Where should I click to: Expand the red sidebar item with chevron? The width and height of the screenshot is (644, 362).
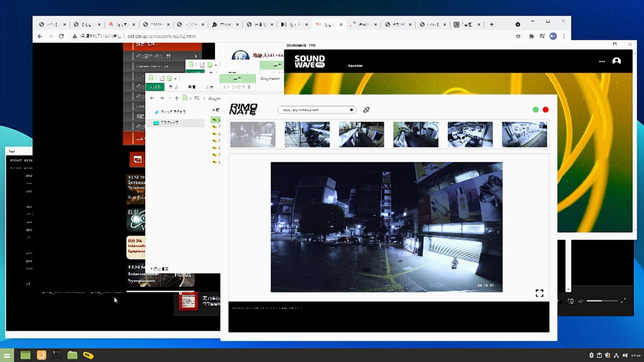pos(196,56)
